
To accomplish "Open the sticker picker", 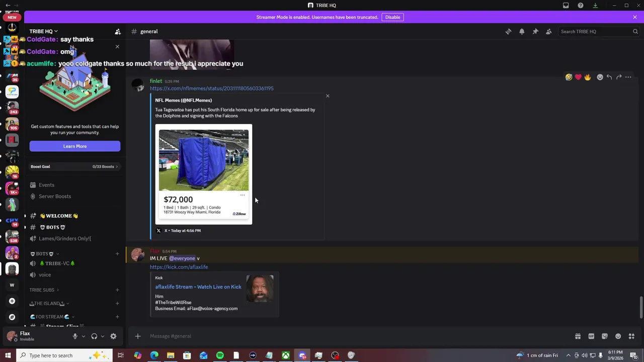I will point(605,336).
